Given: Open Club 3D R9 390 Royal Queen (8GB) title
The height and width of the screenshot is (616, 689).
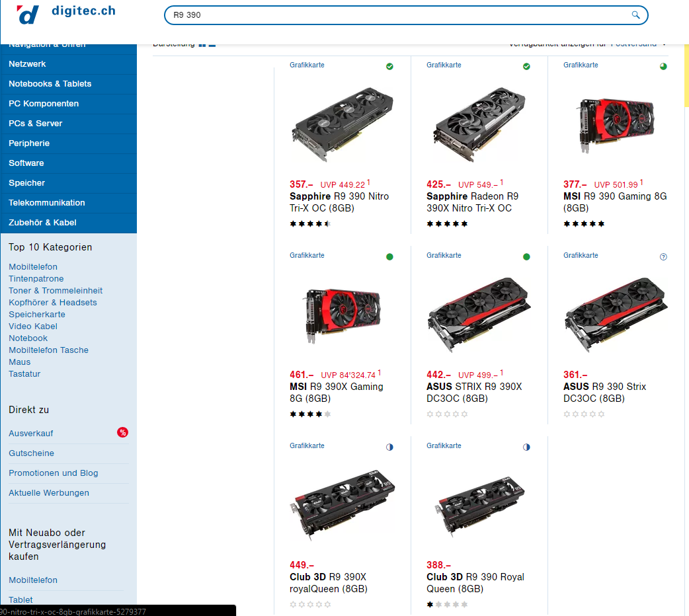Looking at the screenshot, I should click(475, 582).
